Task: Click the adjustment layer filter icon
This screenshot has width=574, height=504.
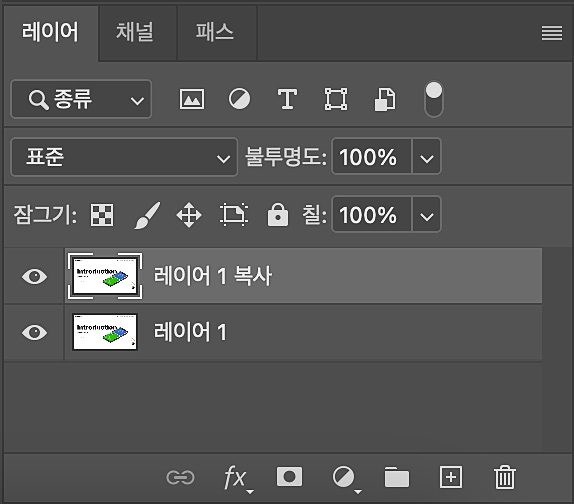Action: tap(239, 99)
